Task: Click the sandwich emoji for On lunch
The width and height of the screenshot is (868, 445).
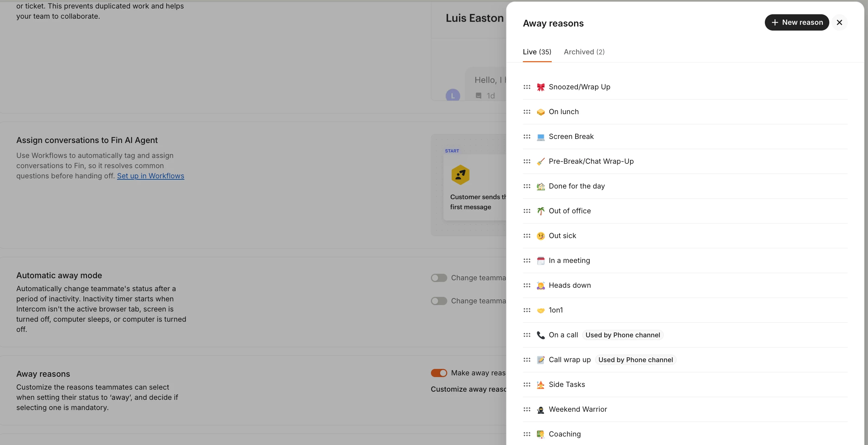Action: click(x=541, y=112)
